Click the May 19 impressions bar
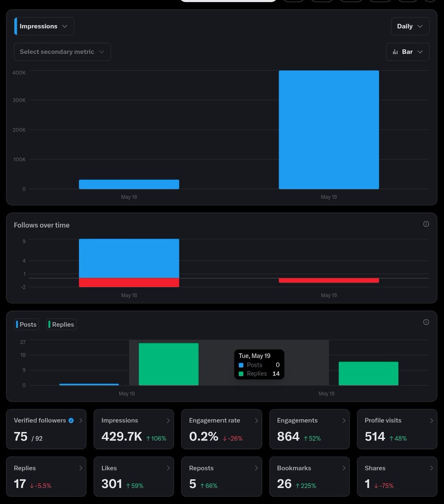 point(329,130)
